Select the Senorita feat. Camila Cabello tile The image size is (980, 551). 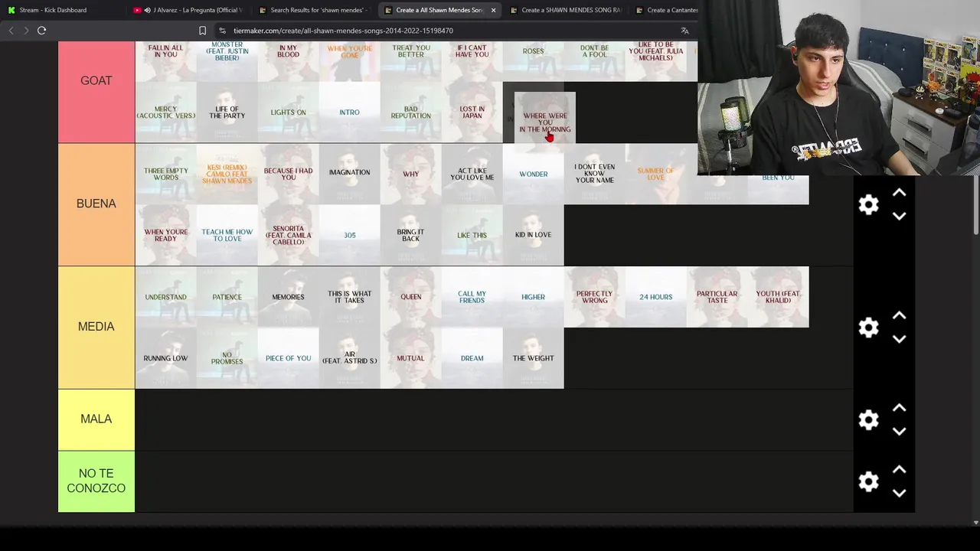289,235
